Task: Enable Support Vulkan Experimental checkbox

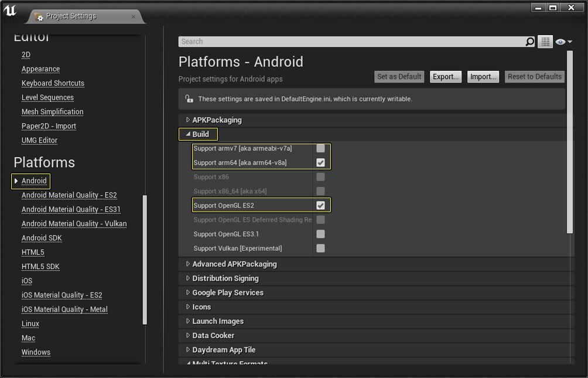Action: pyautogui.click(x=320, y=248)
